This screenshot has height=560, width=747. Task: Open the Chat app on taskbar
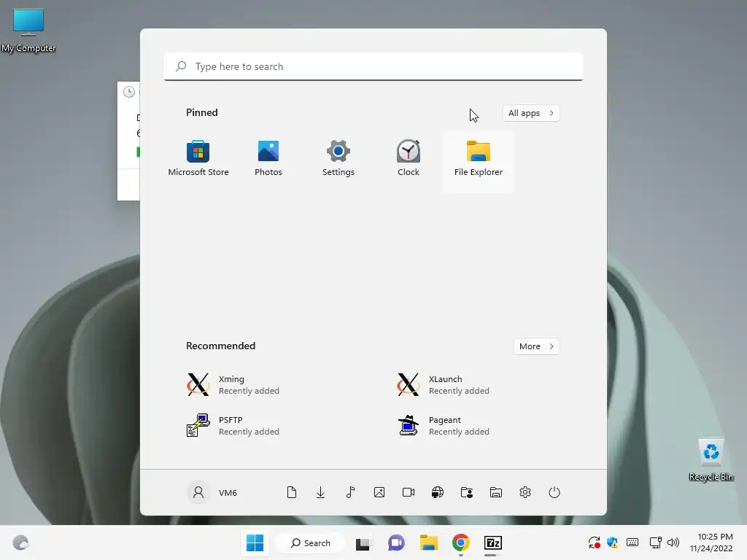[396, 542]
